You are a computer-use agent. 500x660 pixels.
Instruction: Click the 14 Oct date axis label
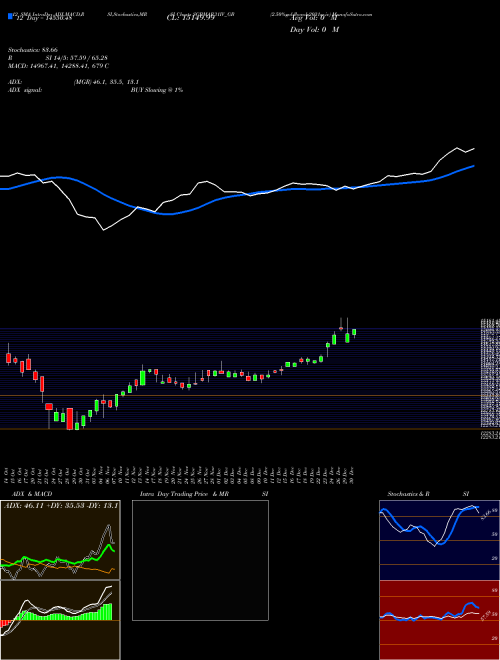click(8, 476)
